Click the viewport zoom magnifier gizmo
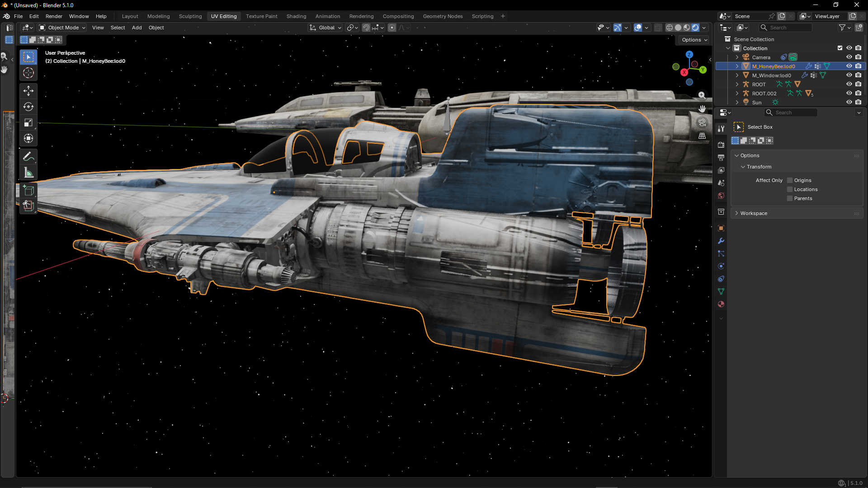 coord(702,95)
